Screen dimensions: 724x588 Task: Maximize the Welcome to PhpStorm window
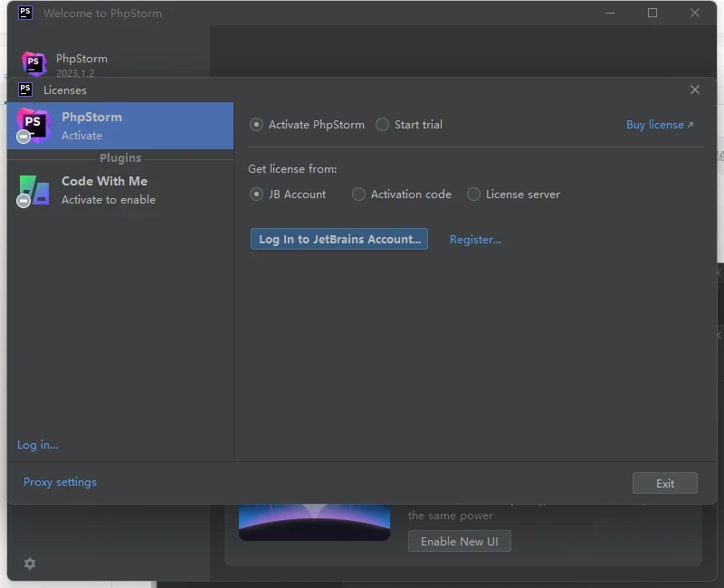653,13
